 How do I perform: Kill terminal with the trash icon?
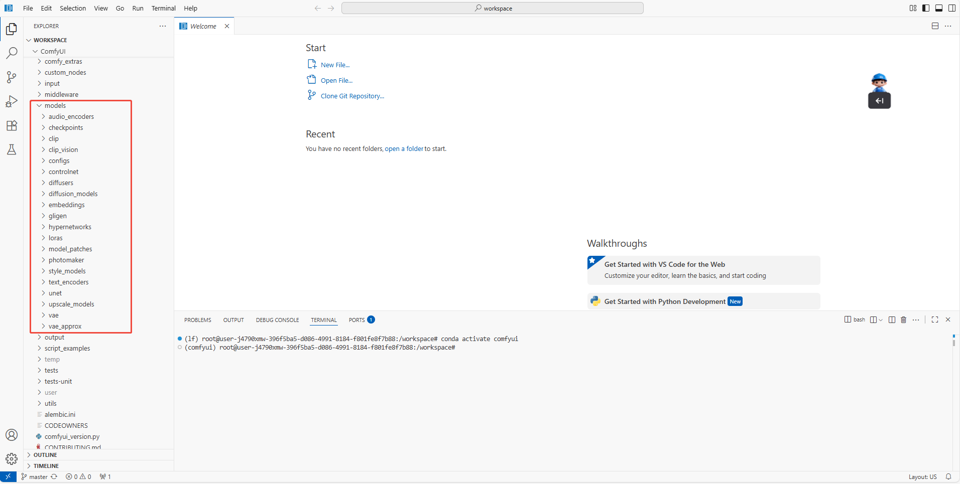click(903, 320)
